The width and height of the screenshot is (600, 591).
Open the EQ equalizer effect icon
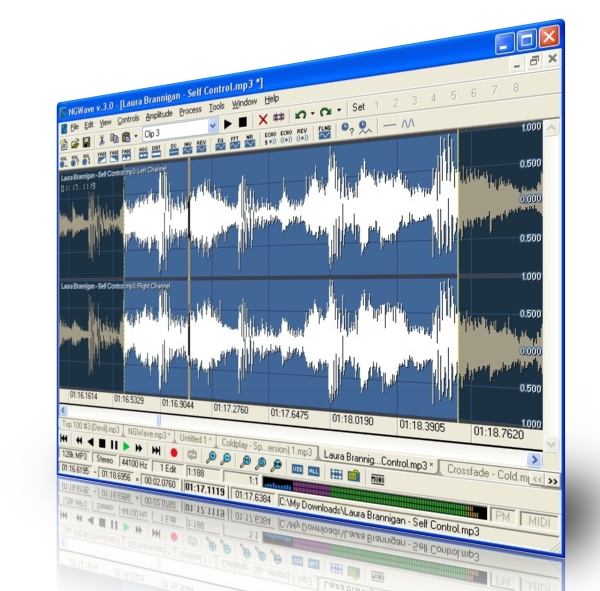[x=220, y=144]
